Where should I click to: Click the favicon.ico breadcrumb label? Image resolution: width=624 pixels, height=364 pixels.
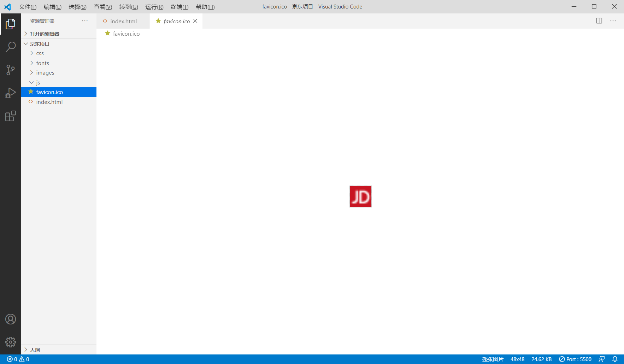coord(126,34)
